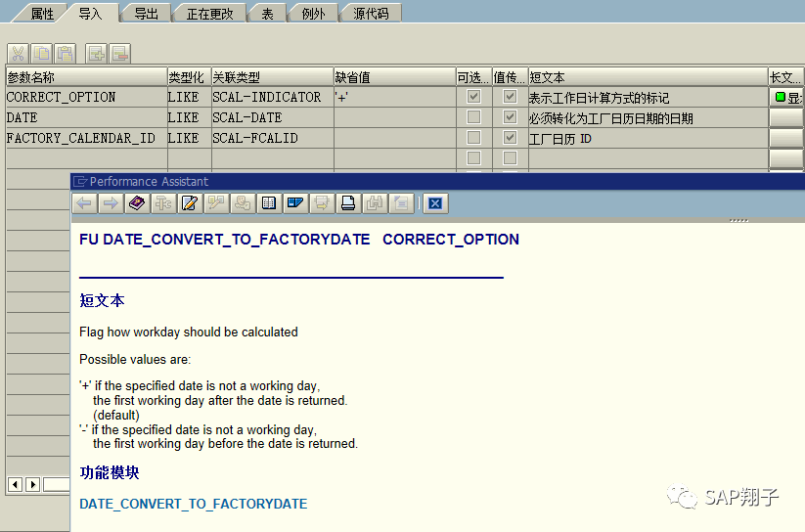The height and width of the screenshot is (532, 805).
Task: Click the SCAL-DATE type cell
Action: [x=273, y=117]
